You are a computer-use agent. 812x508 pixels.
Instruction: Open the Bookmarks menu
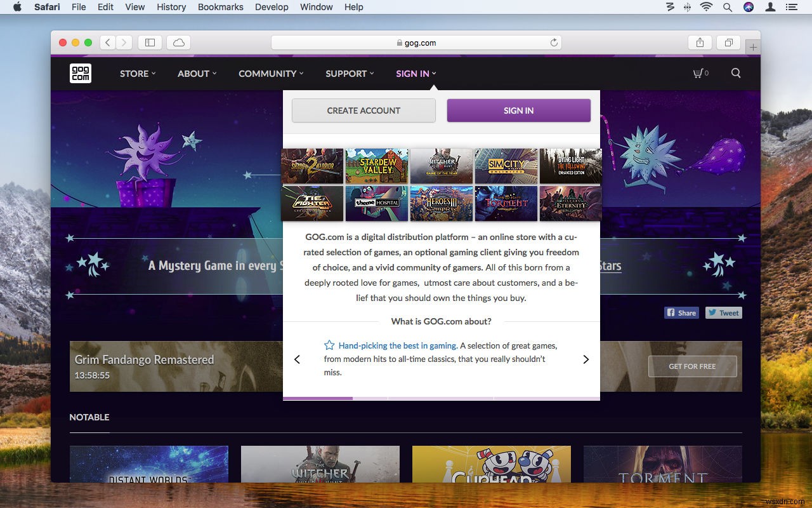pyautogui.click(x=220, y=7)
